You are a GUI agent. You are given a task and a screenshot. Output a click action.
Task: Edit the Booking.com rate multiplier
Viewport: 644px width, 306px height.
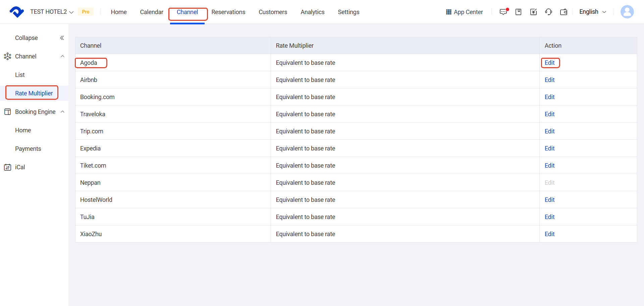point(550,97)
